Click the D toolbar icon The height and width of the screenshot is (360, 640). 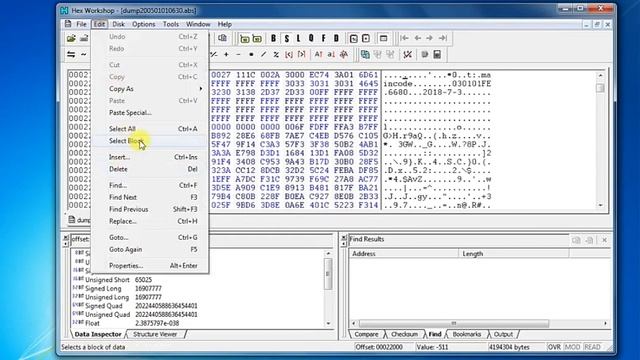pos(336,38)
